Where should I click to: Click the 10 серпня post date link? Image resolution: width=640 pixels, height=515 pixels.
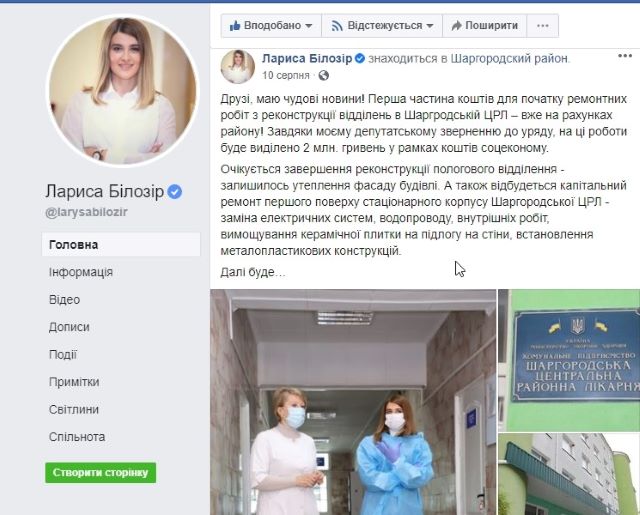pos(286,75)
